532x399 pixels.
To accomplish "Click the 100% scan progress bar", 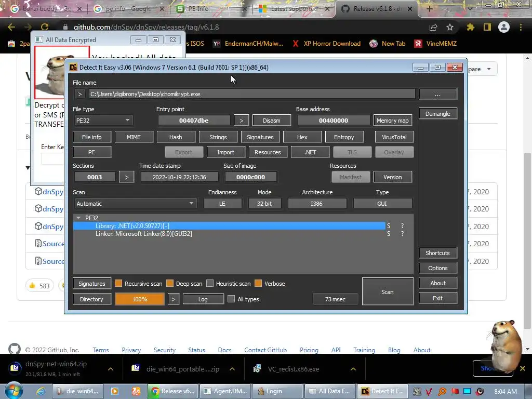I will [x=140, y=299].
